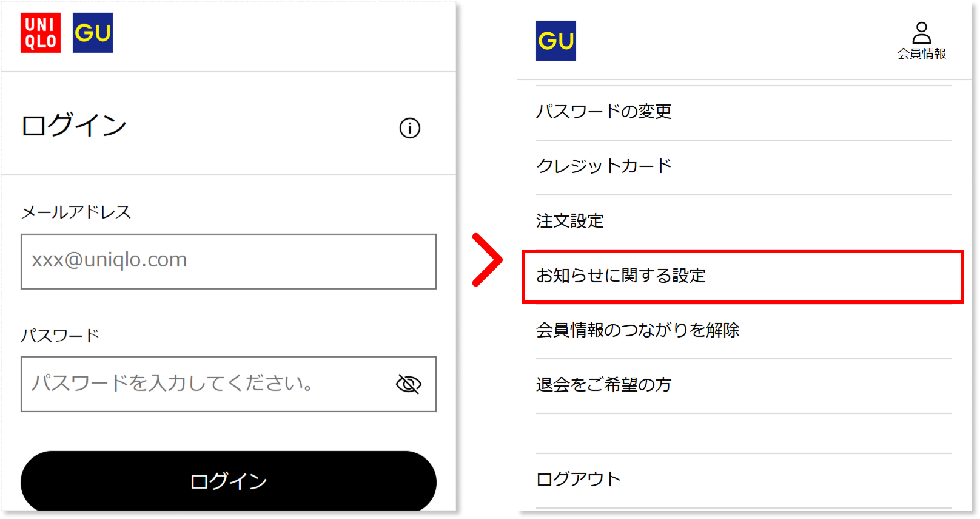
Task: Click the ログイン page heading
Action: (74, 125)
